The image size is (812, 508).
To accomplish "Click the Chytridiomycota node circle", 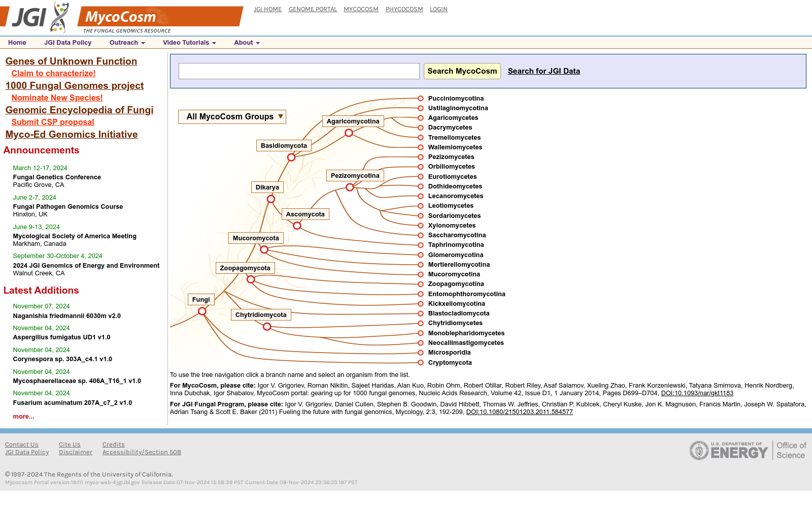I will click(267, 327).
